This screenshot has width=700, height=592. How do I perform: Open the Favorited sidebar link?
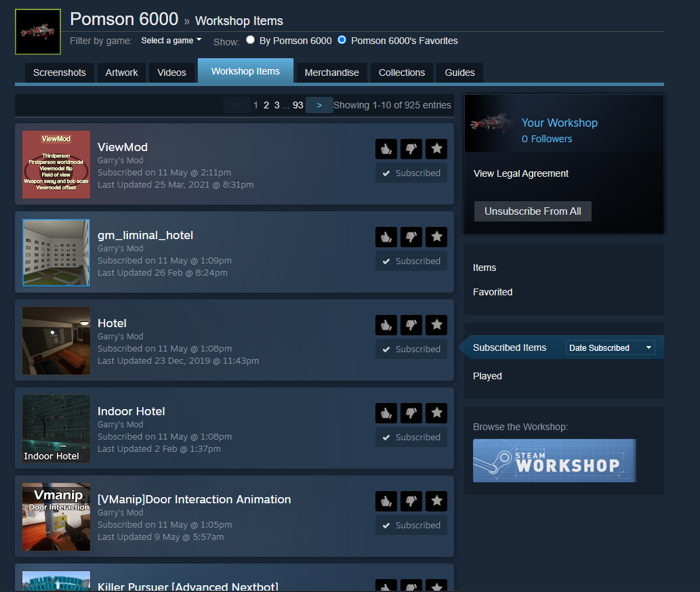click(493, 292)
